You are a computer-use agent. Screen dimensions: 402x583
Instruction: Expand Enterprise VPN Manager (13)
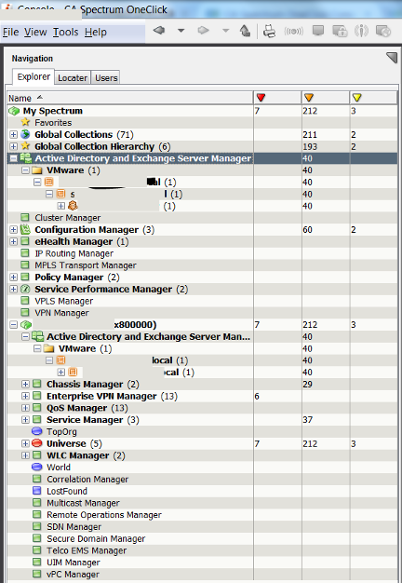point(25,396)
